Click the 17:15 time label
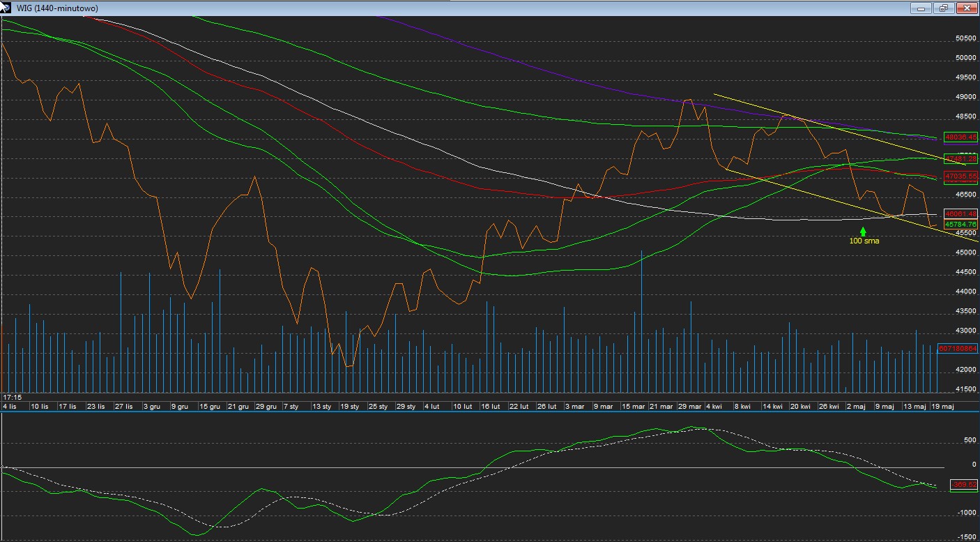This screenshot has width=980, height=542. [x=12, y=397]
